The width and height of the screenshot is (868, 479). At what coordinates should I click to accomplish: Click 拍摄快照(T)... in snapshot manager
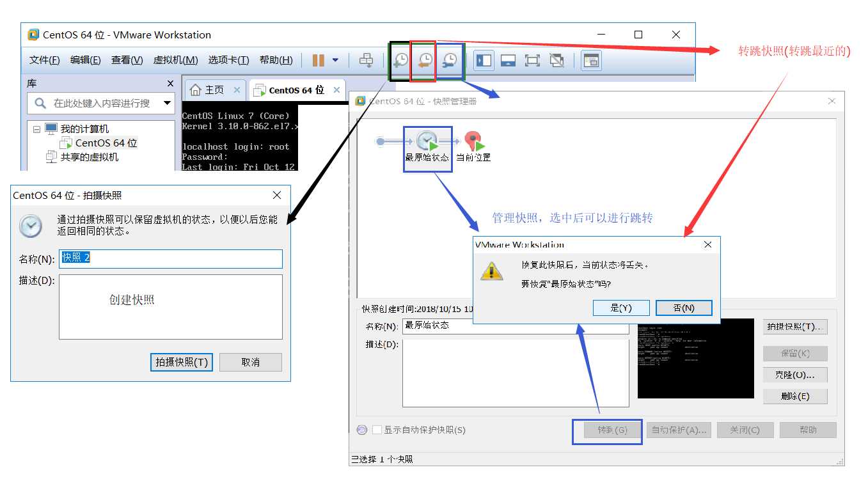795,327
